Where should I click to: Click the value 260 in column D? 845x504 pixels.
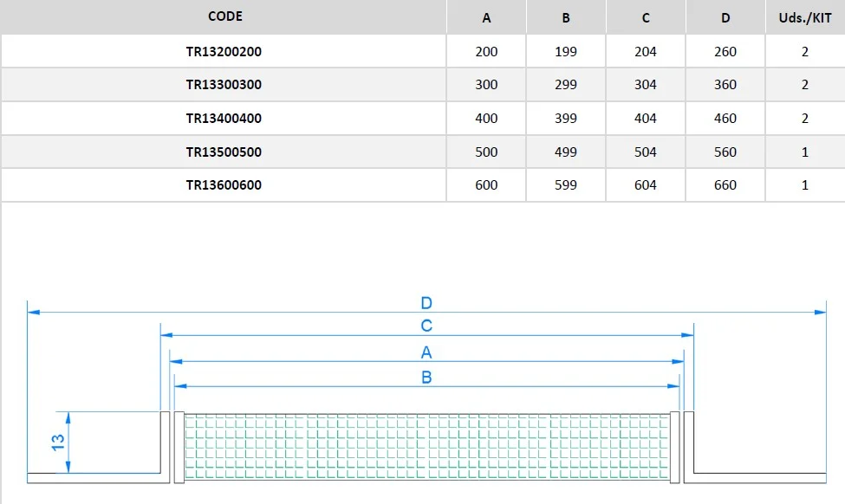(725, 52)
